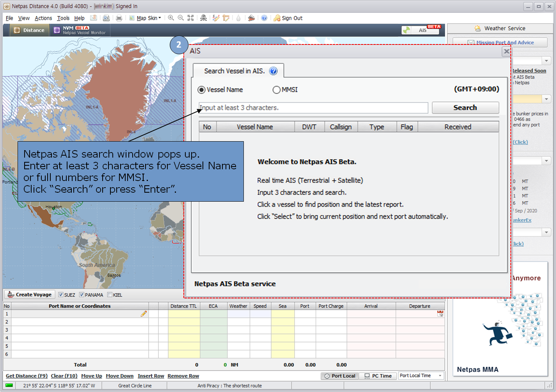The width and height of the screenshot is (556, 392).
Task: Click the water drop toolbar icon
Action: [x=238, y=18]
